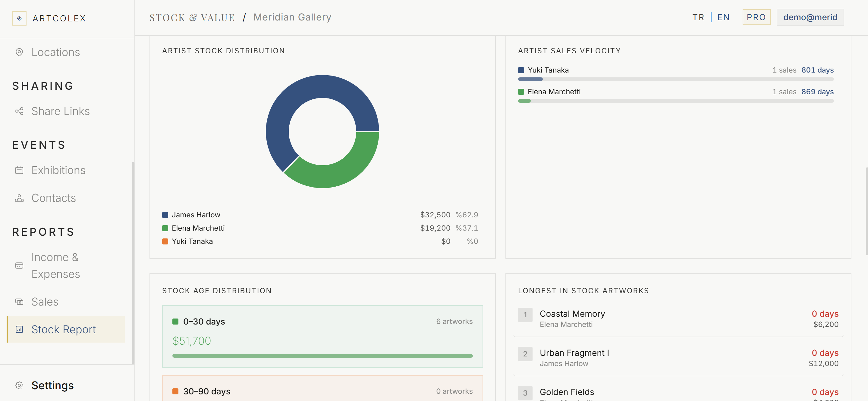Click the Income & Expenses card icon
Screen dimensions: 868x401
pyautogui.click(x=19, y=266)
